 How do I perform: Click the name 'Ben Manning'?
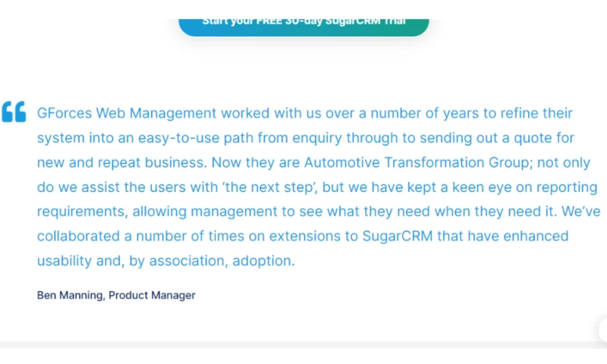[70, 295]
